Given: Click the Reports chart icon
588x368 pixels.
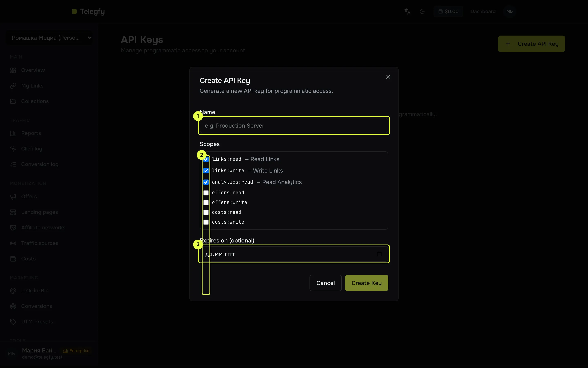Looking at the screenshot, I should (x=13, y=133).
